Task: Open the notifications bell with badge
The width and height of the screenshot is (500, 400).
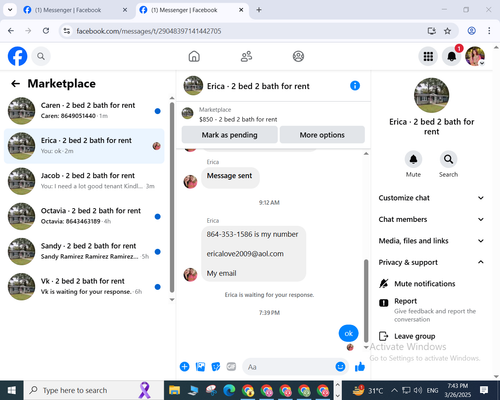Action: [452, 56]
